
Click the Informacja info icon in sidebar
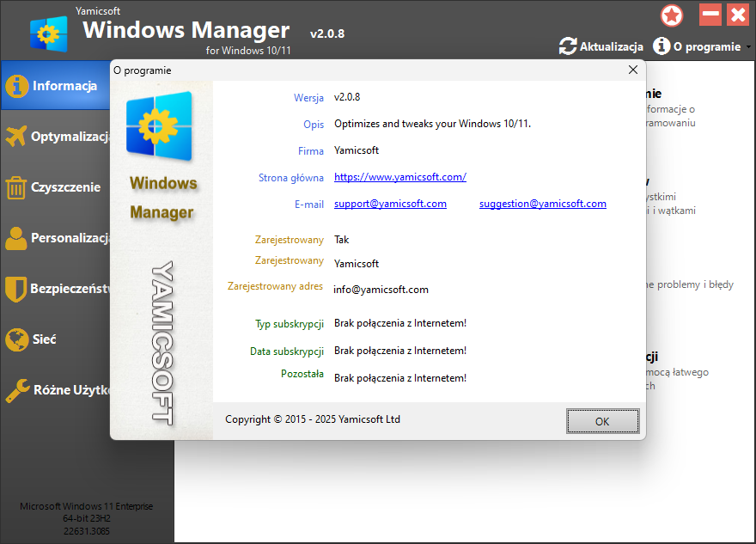tap(17, 86)
